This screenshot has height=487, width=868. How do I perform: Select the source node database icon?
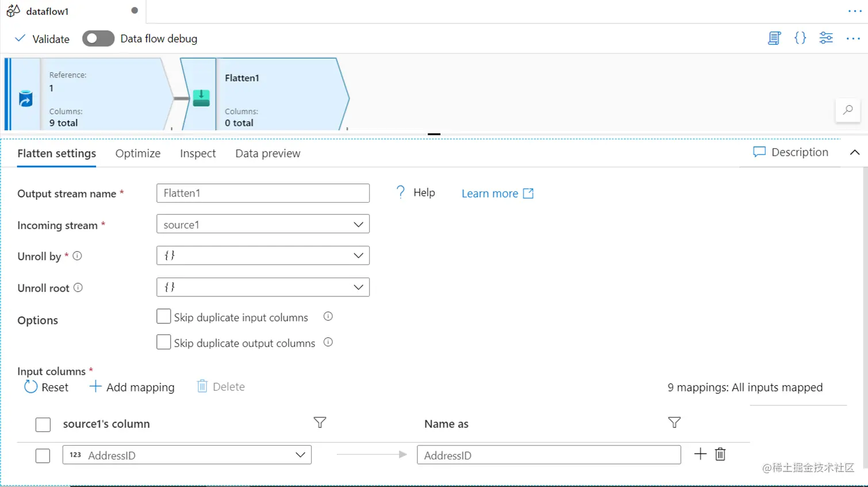[25, 98]
